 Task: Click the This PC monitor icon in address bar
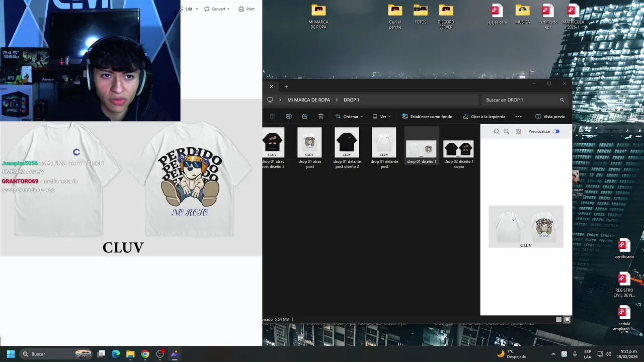[x=270, y=100]
